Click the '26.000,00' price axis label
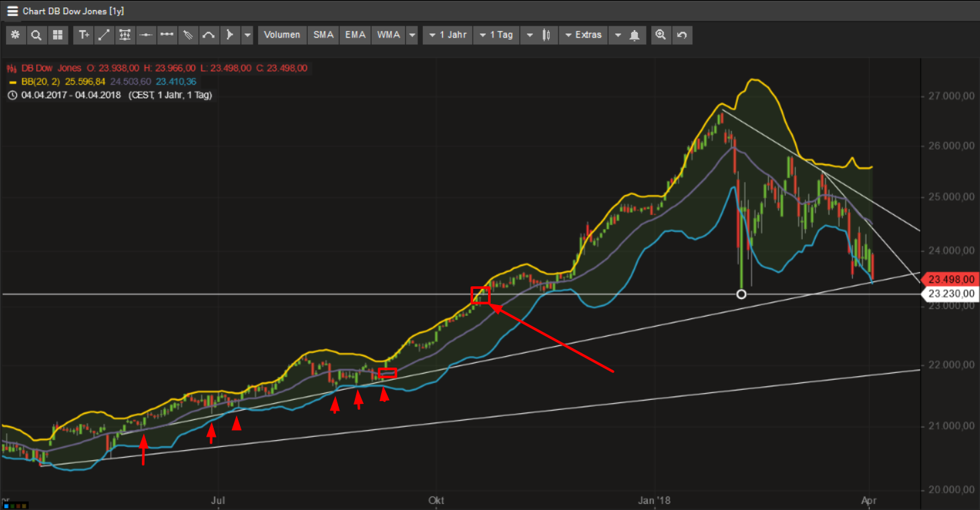980x510 pixels. 952,146
